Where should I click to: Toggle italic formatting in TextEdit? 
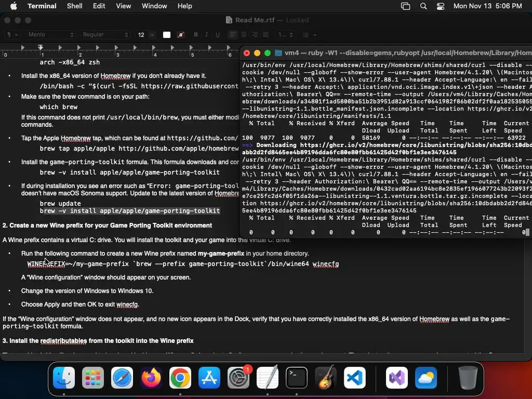pyautogui.click(x=206, y=35)
